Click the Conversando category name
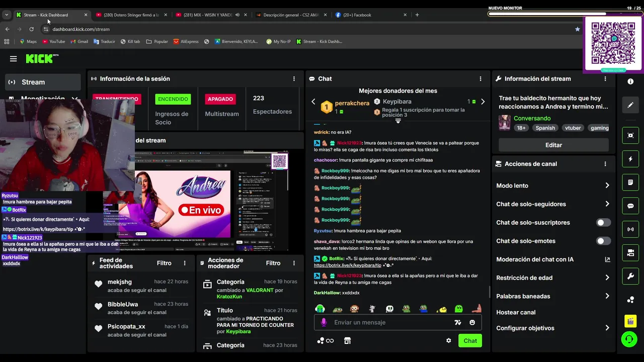 (x=532, y=118)
